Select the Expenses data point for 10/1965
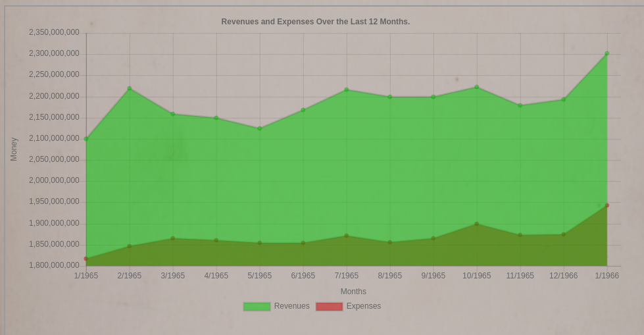This screenshot has width=644, height=335. [477, 224]
